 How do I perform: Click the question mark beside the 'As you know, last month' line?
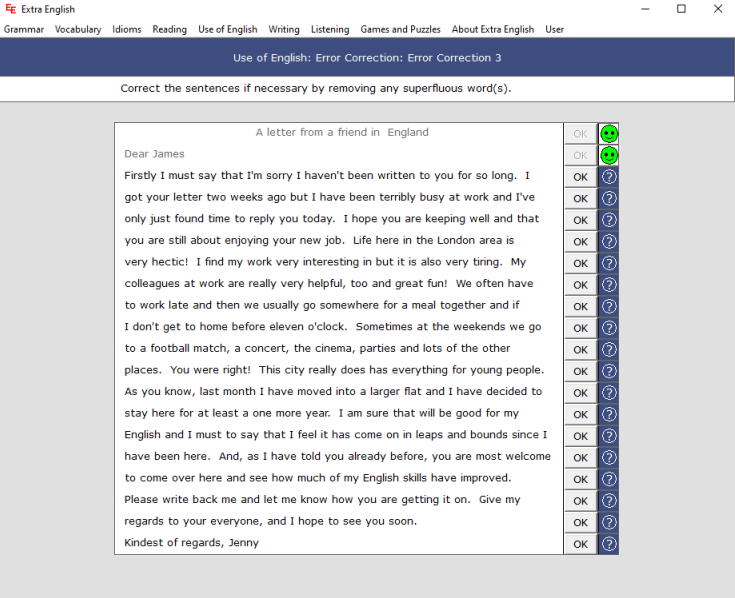[608, 393]
